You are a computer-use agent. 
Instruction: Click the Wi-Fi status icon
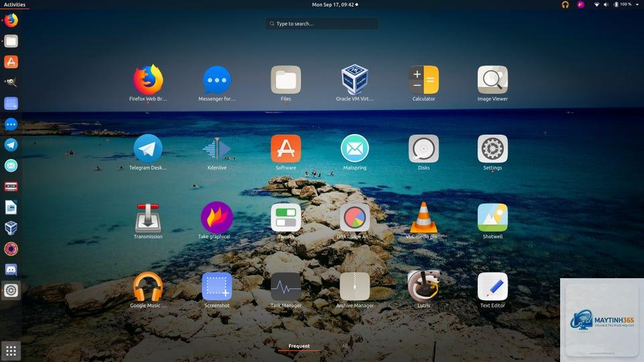[x=596, y=5]
